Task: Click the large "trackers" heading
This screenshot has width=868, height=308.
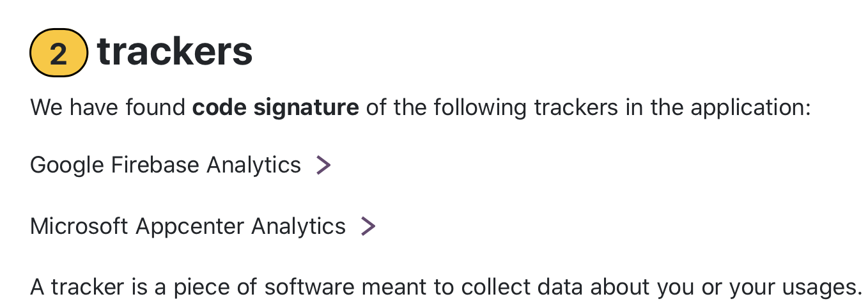Action: (174, 52)
